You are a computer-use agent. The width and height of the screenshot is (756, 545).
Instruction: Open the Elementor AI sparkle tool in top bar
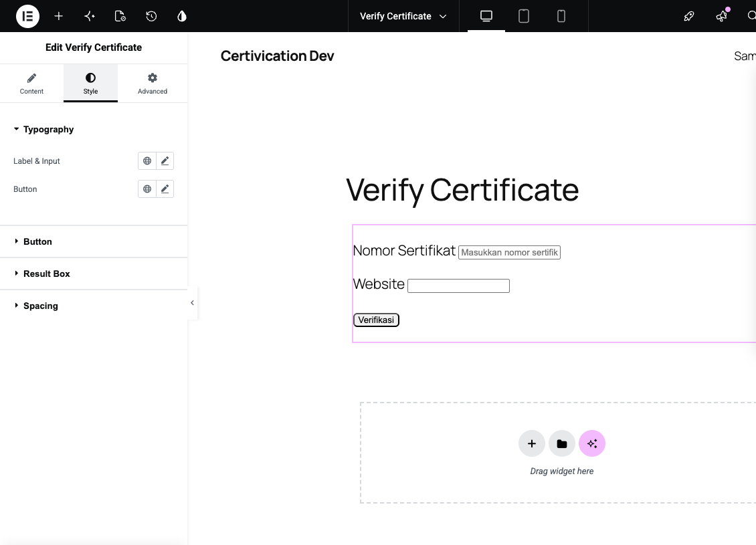pyautogui.click(x=89, y=16)
